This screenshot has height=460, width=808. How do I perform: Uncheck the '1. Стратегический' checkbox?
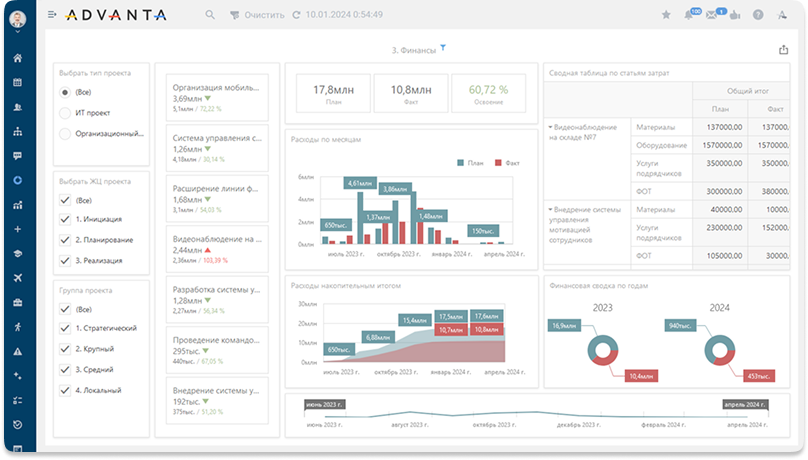[x=65, y=328]
